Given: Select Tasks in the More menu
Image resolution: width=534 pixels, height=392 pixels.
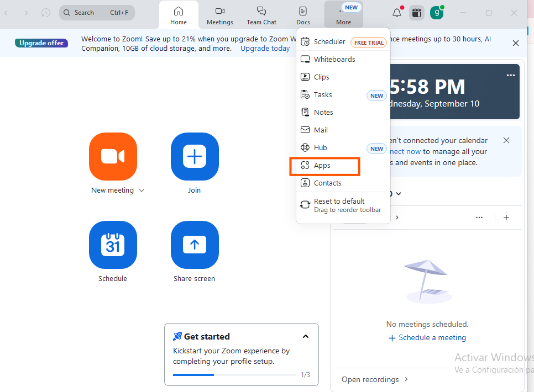Looking at the screenshot, I should pos(343,94).
